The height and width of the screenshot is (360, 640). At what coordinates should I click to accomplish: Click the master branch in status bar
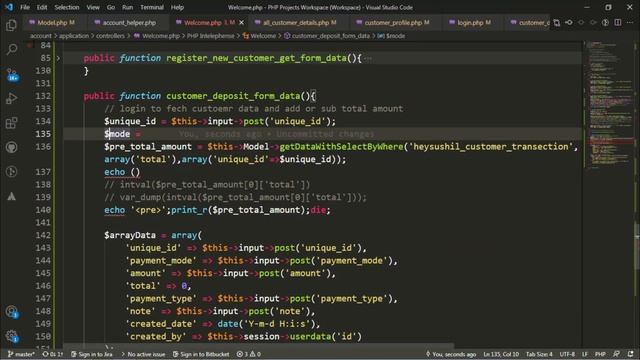(x=21, y=354)
